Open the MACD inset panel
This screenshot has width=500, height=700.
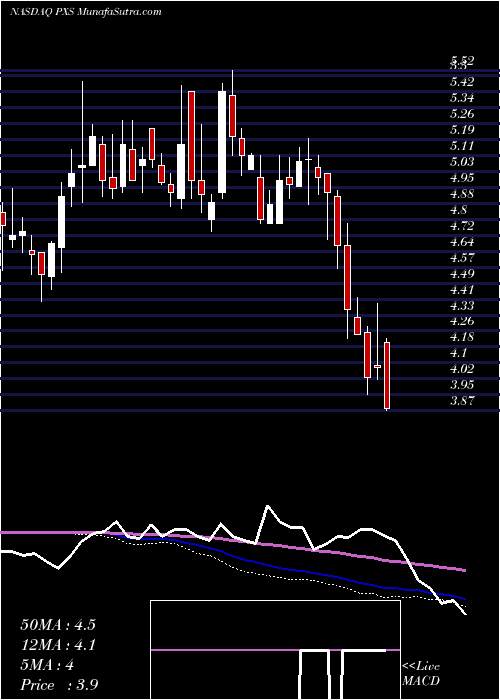[x=275, y=650]
